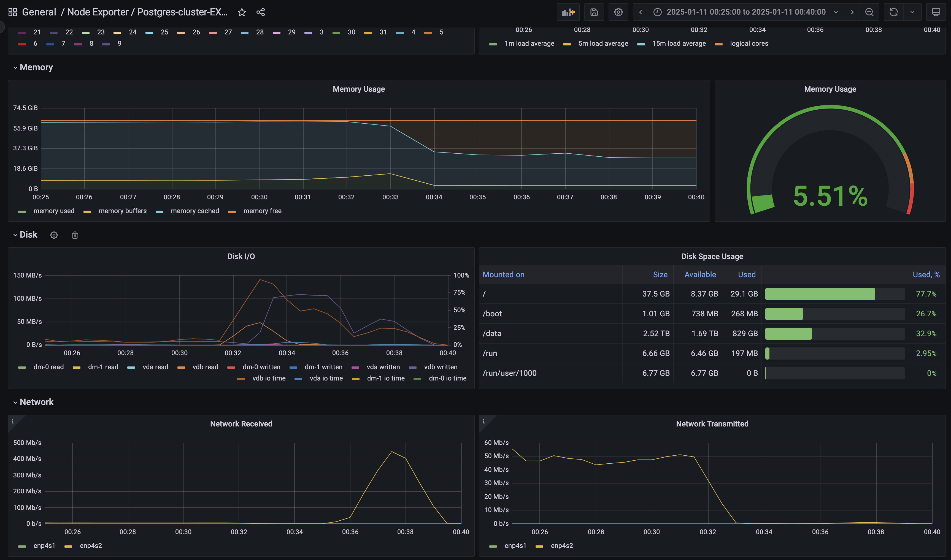Cycle the TV view mode
The width and height of the screenshot is (951, 560).
pos(936,12)
